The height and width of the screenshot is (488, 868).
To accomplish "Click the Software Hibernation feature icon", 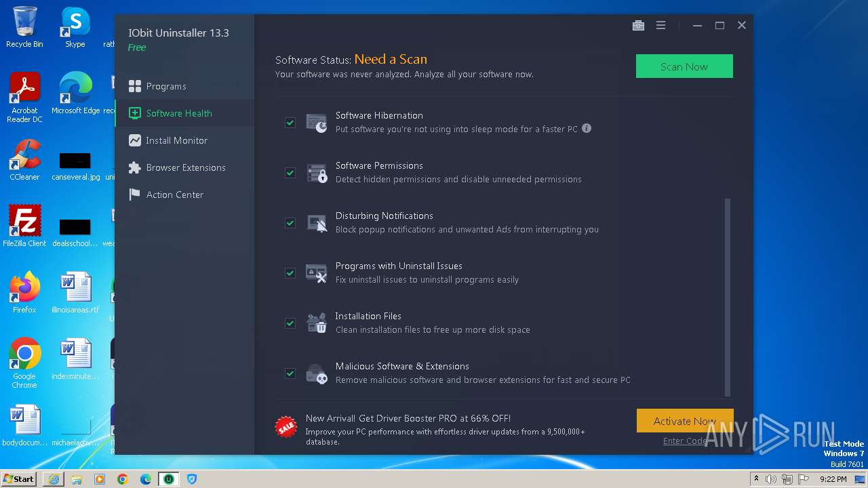I will tap(317, 123).
